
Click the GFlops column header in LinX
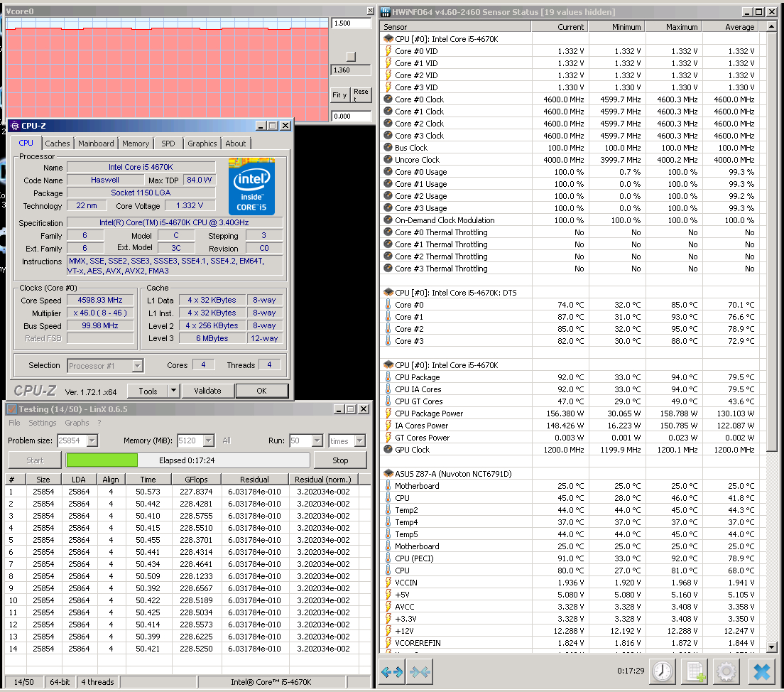pyautogui.click(x=196, y=480)
